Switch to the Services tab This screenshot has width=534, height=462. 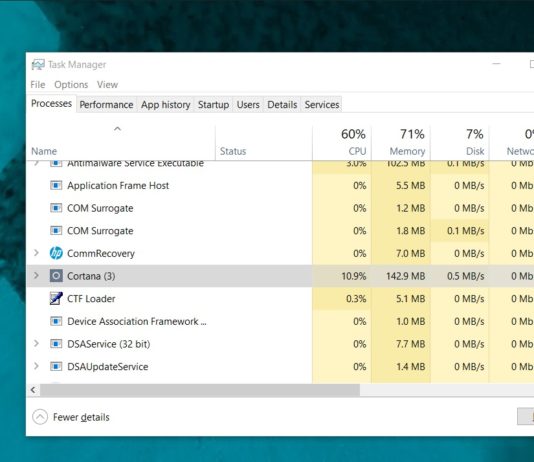322,105
